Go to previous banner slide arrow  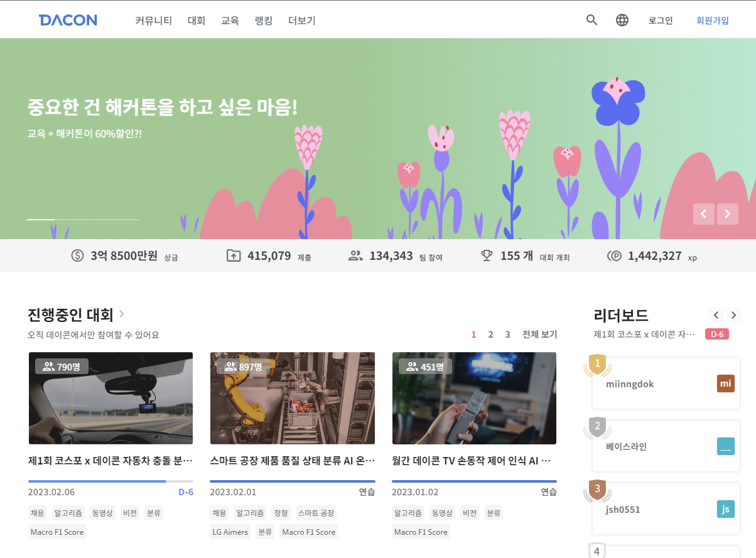(704, 214)
